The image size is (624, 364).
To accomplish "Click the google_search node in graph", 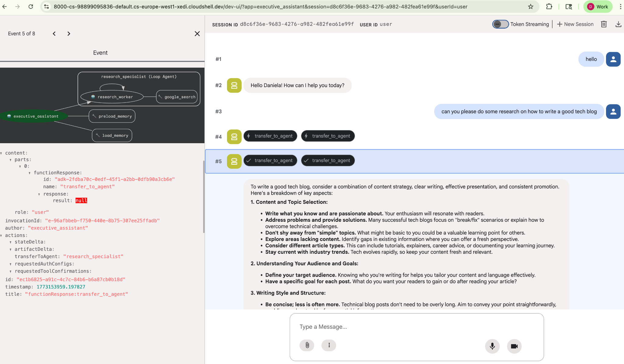I will point(177,97).
